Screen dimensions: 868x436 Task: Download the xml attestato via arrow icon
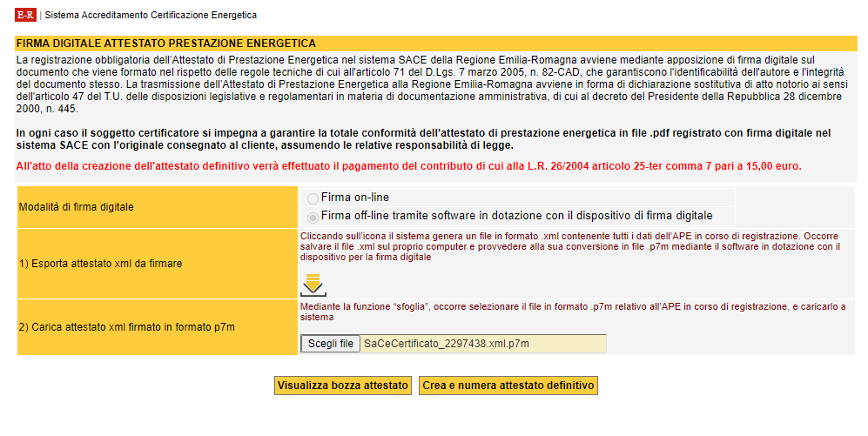click(313, 285)
